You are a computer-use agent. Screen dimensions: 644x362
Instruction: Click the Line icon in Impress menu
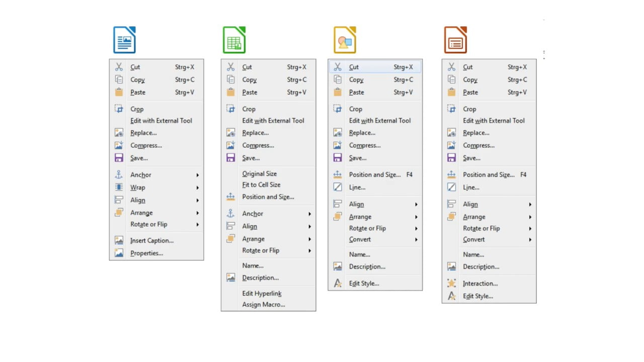pos(452,188)
